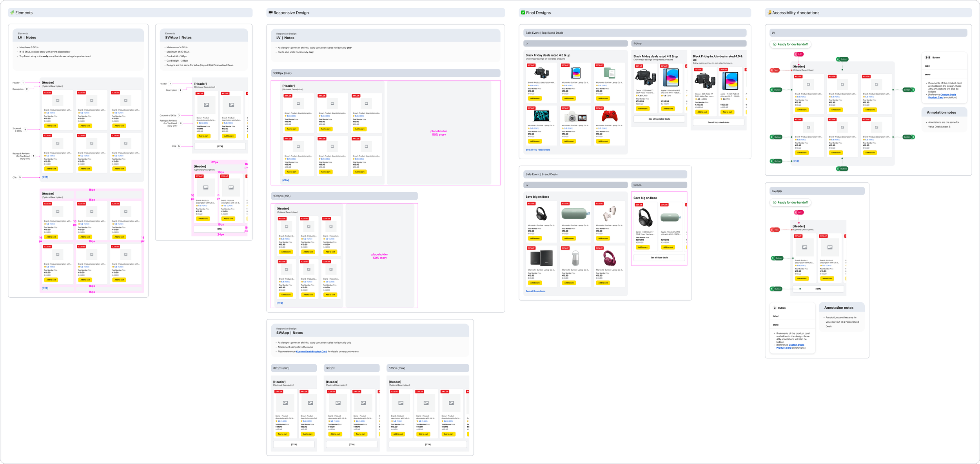The height and width of the screenshot is (464, 980).
Task: Click Ready for dev handoff badge under LV
Action: pos(790,44)
